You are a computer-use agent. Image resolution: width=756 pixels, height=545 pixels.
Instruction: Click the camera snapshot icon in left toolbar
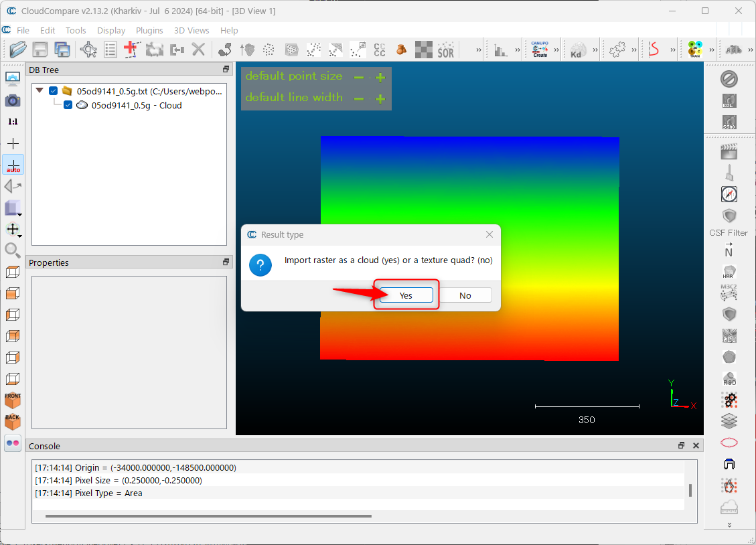click(x=13, y=100)
